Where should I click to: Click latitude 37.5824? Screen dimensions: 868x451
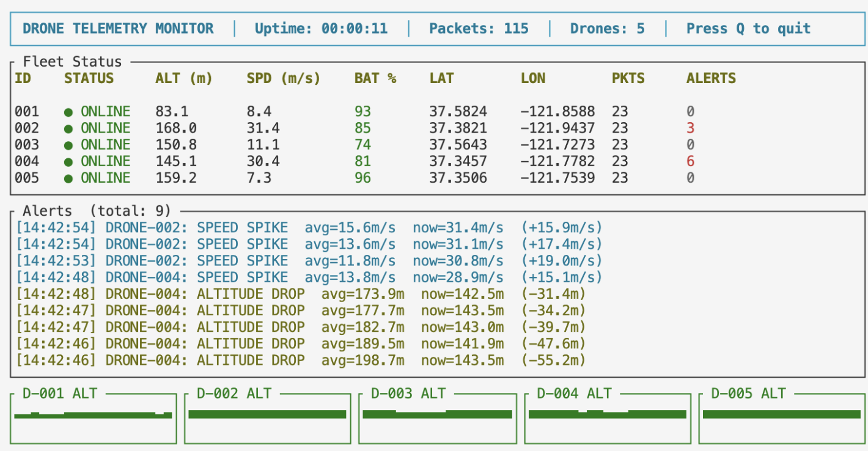[458, 112]
